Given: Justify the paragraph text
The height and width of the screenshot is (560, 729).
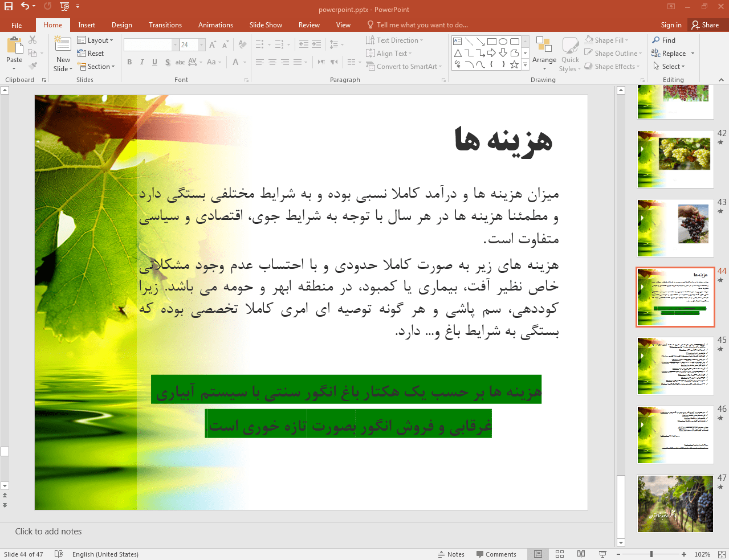Looking at the screenshot, I should pyautogui.click(x=298, y=62).
